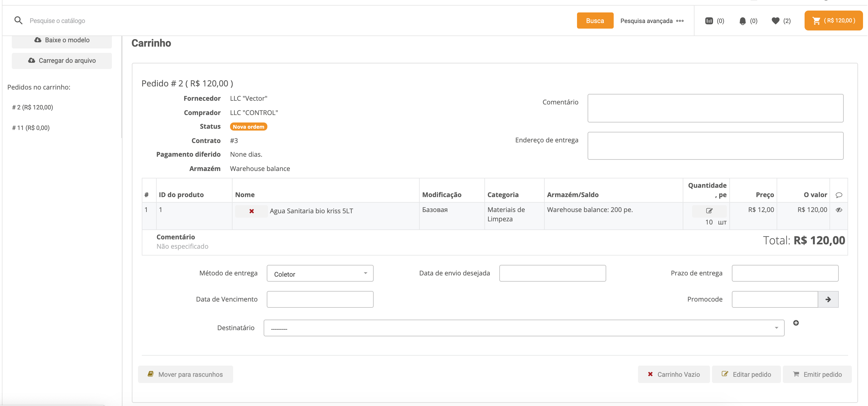Click the Endereço de entrega field
Viewport: 868px width, 406px height.
[715, 145]
